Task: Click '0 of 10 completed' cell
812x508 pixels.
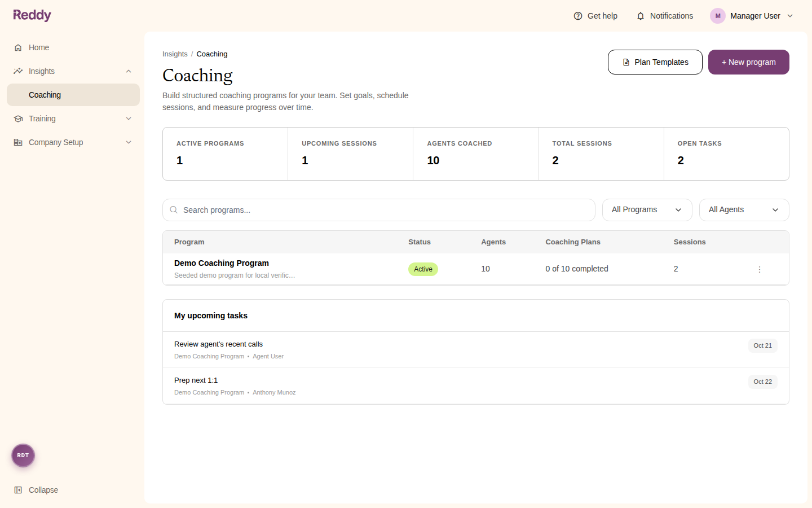Action: [577, 269]
